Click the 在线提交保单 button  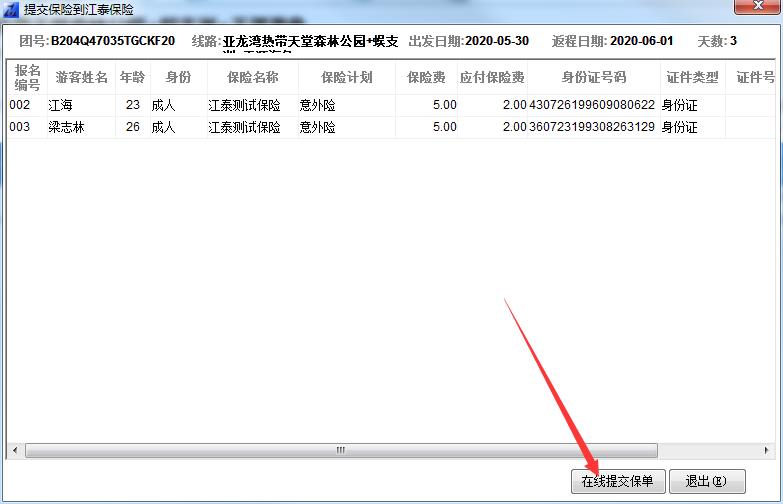pos(617,481)
